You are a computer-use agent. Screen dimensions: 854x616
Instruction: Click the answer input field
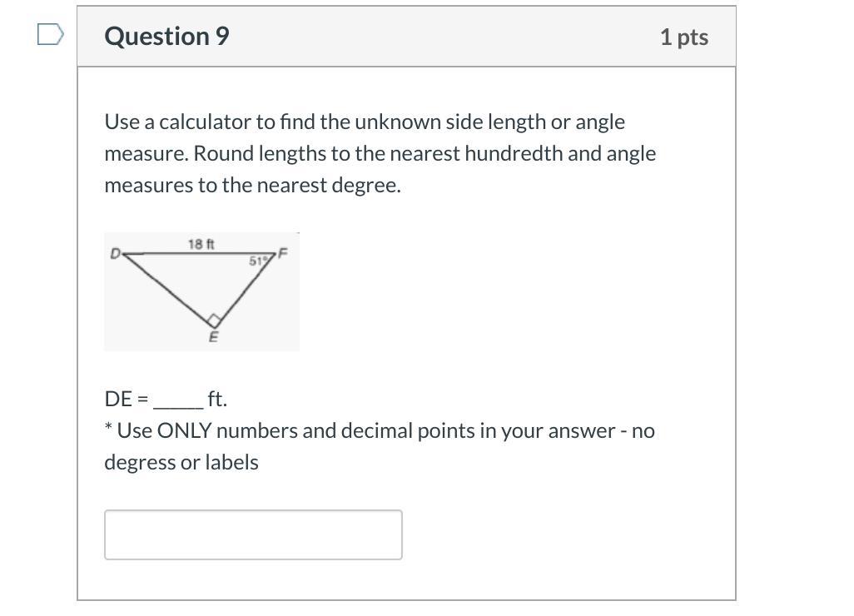[x=253, y=534]
